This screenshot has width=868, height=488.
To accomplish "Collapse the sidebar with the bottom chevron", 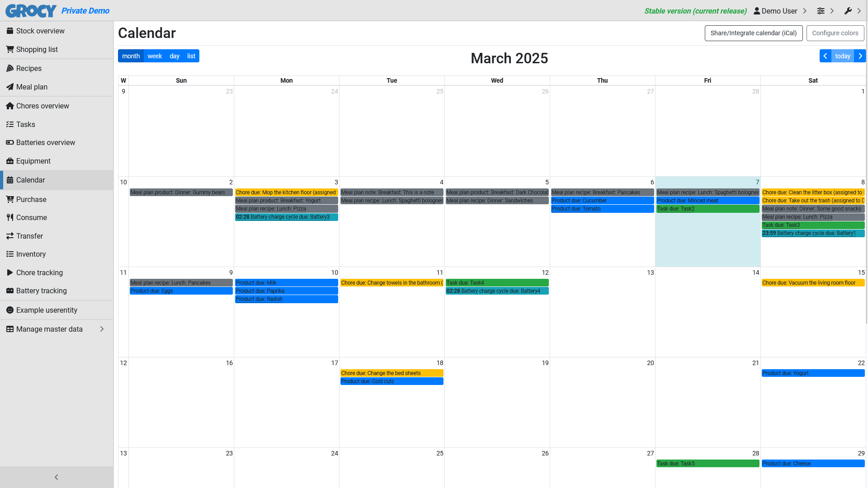I will tap(57, 477).
